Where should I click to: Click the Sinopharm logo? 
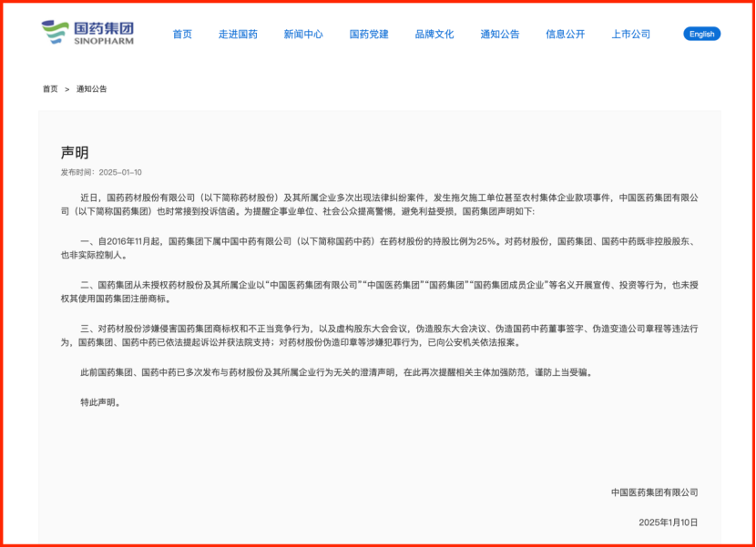click(x=87, y=32)
